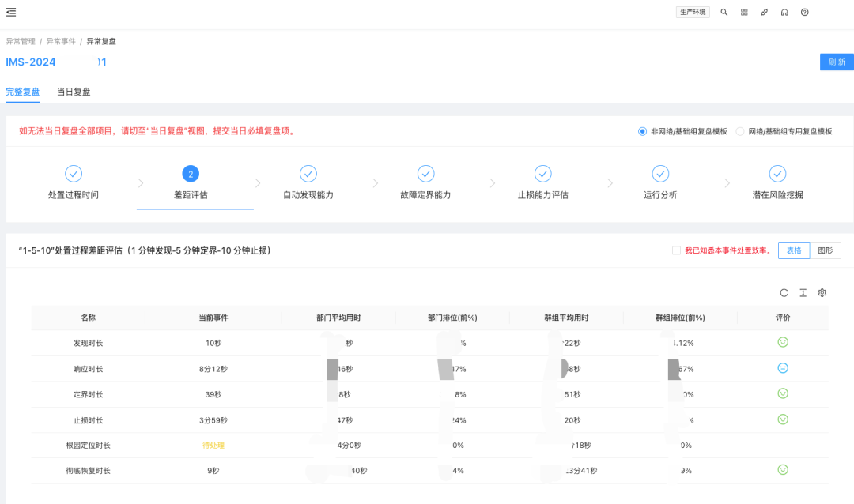Click the smiley face in 发现时长 row
Screen dimensions: 854x504
click(783, 342)
